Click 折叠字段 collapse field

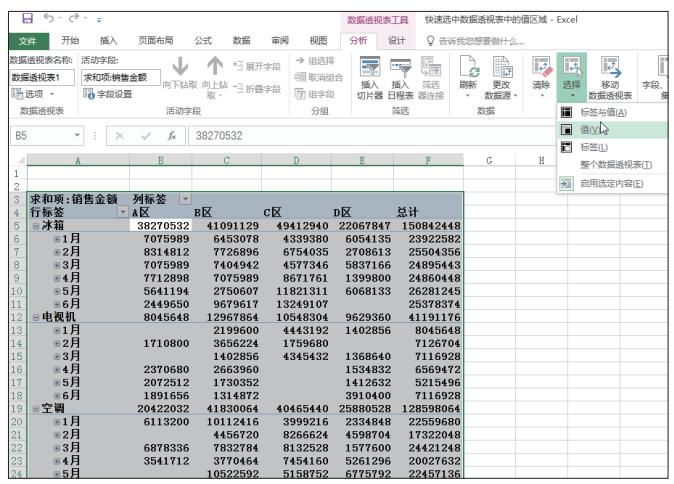(x=257, y=89)
